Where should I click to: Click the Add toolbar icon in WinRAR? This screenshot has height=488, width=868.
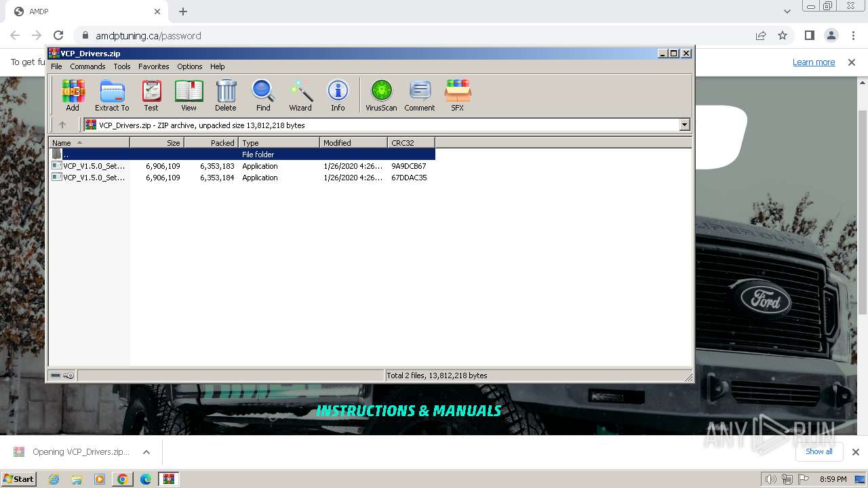73,95
